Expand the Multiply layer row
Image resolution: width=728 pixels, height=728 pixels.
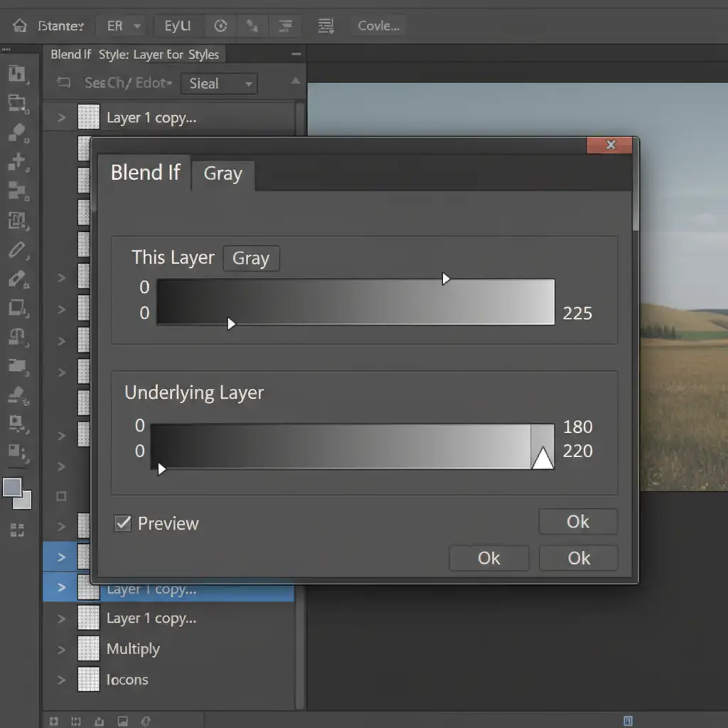(61, 649)
